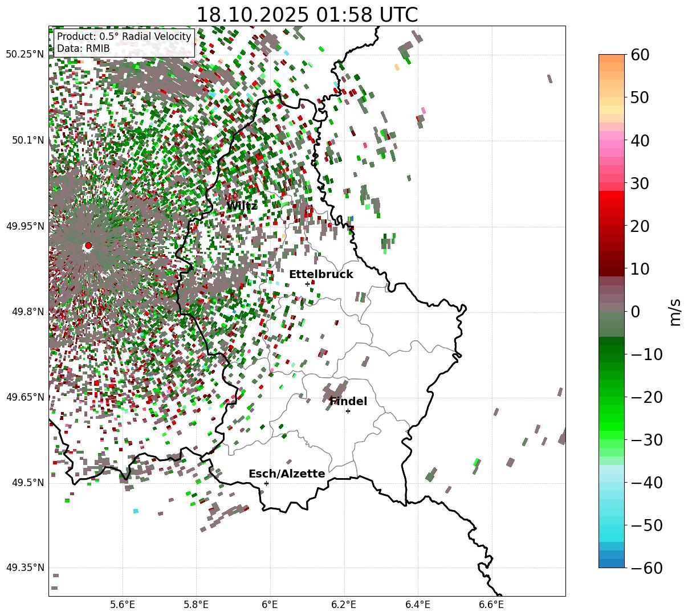Click the Data: RMIB text line

coord(83,48)
